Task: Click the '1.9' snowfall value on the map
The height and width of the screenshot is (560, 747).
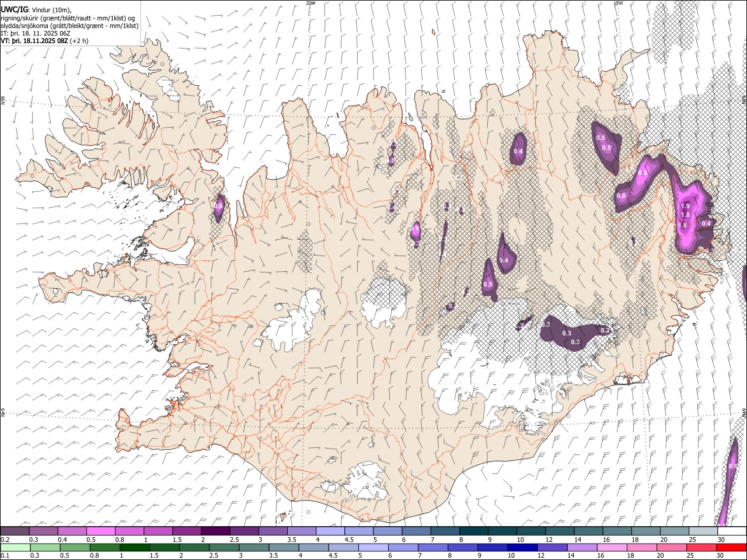Action: pos(685,206)
